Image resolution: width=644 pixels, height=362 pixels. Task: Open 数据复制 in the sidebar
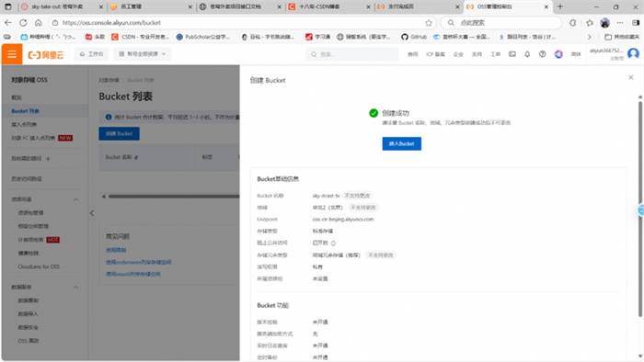click(28, 300)
